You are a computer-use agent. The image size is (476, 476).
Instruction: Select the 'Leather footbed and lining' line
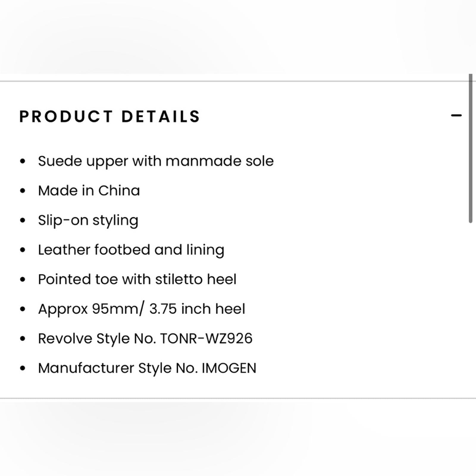click(x=131, y=250)
